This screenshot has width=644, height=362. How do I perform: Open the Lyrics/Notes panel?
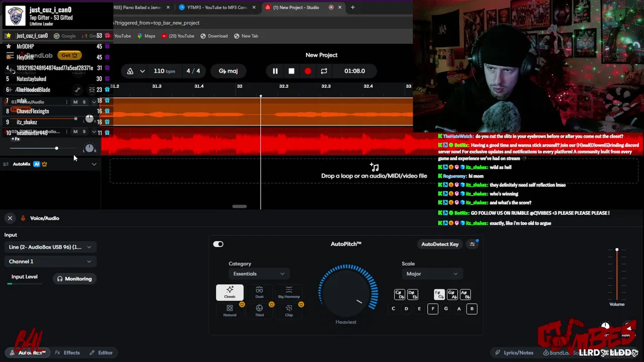(514, 352)
